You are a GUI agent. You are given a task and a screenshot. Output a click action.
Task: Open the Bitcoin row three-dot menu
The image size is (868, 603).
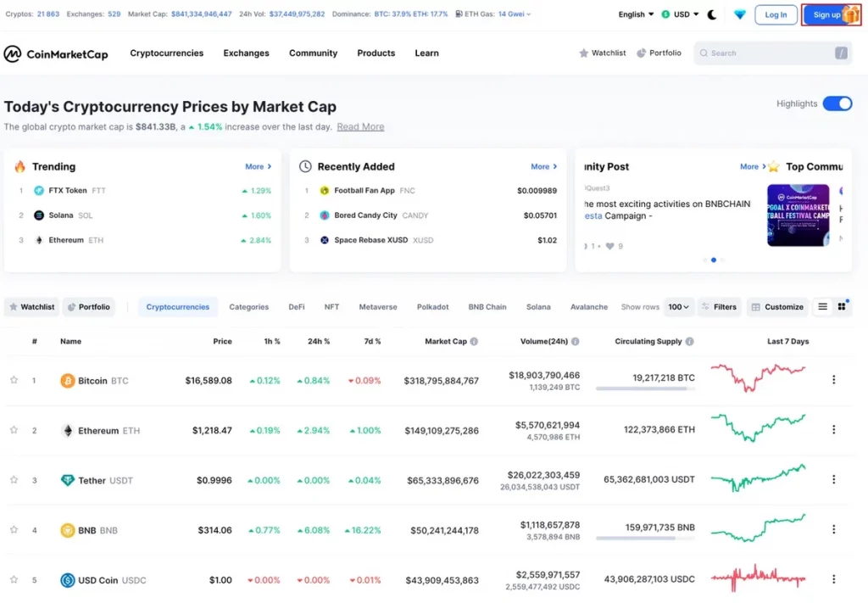click(833, 380)
